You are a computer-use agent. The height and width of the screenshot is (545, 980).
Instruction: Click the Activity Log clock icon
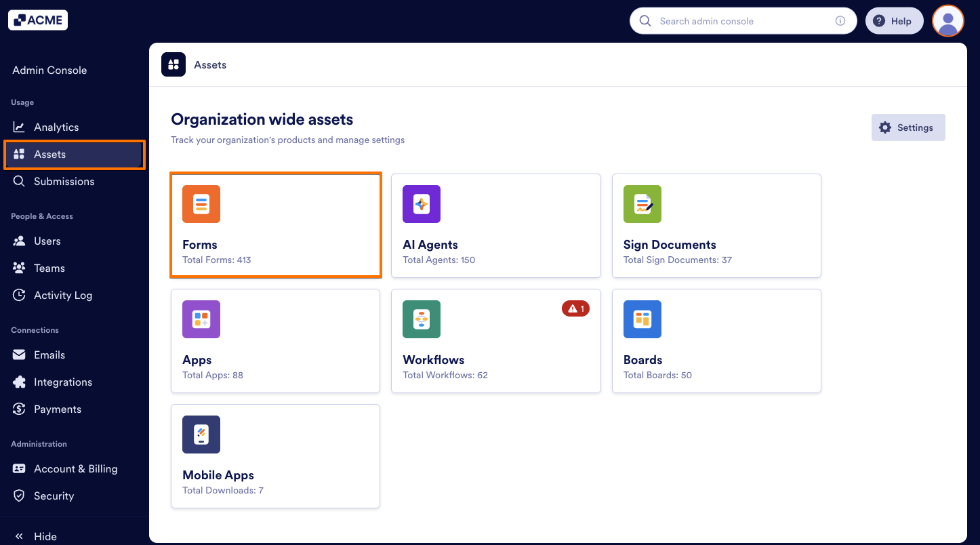19,295
